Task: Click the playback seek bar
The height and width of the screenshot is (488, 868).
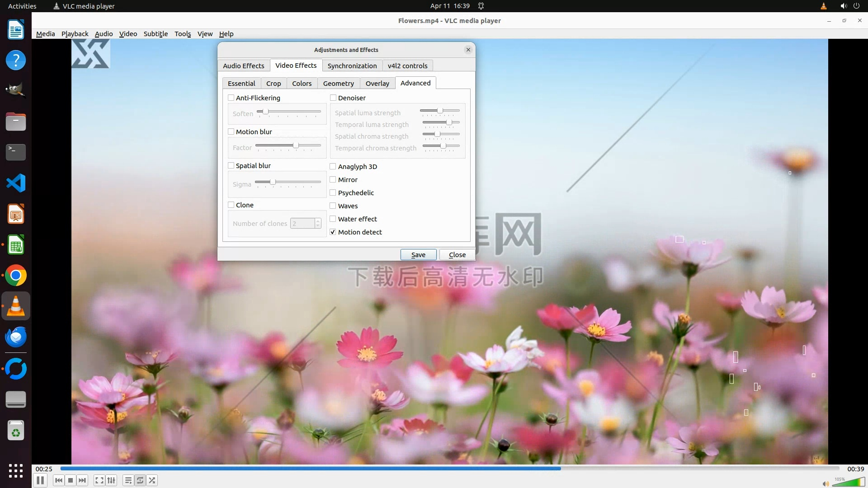Action: (x=449, y=469)
